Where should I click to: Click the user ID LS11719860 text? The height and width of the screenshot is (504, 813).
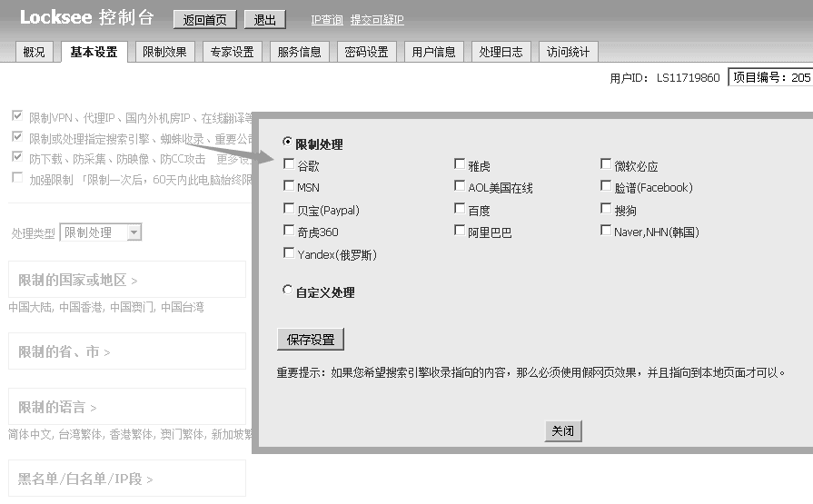(688, 78)
